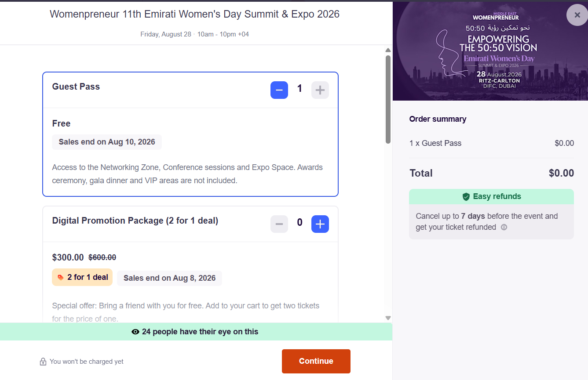Decrease Guest Pass quantity with minus button

tap(279, 90)
